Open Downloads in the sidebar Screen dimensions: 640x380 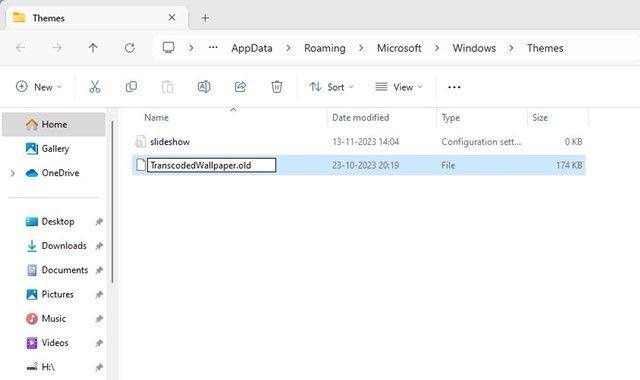click(64, 246)
